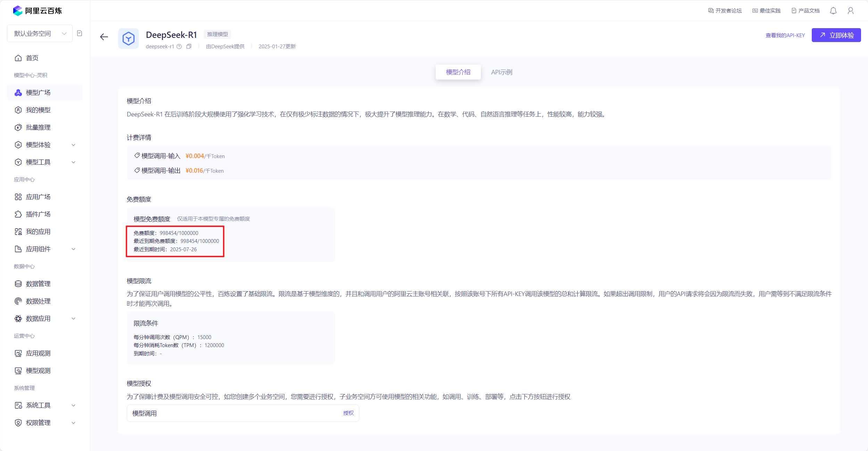Expand the 数据应用 chevron
868x451 pixels.
click(74, 319)
